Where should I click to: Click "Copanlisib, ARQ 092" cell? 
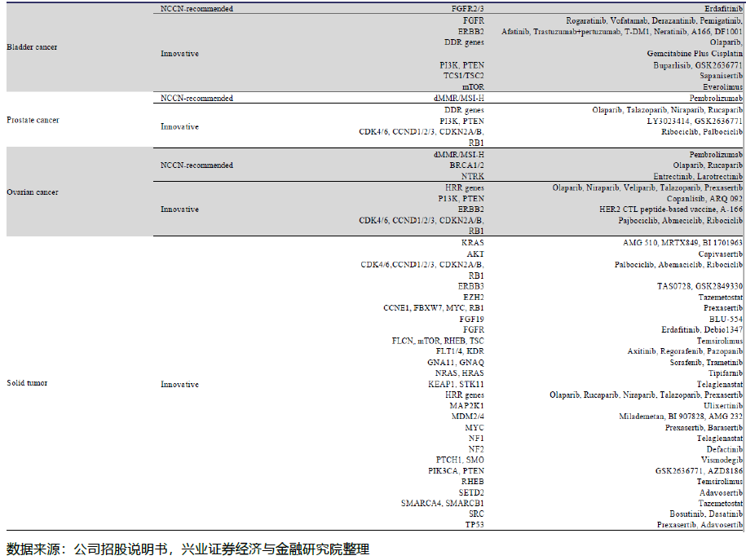(x=704, y=198)
